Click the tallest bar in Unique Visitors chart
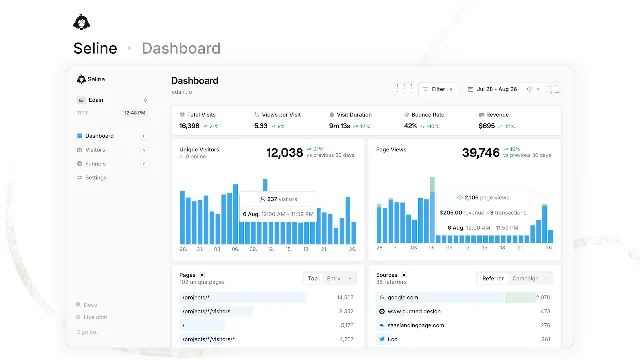The height and width of the screenshot is (360, 640). (265, 184)
